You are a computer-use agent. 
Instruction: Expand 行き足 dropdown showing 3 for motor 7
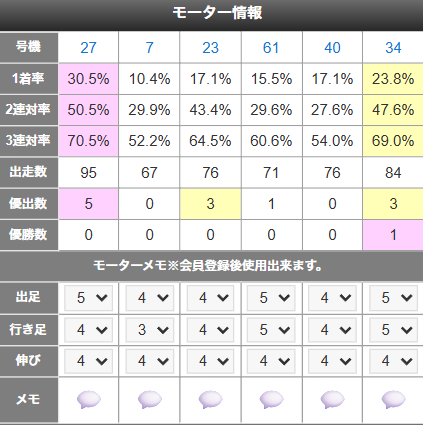click(150, 330)
